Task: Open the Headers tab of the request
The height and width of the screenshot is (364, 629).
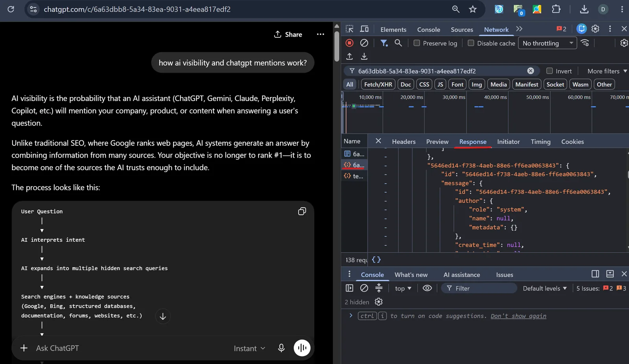Action: pyautogui.click(x=404, y=142)
